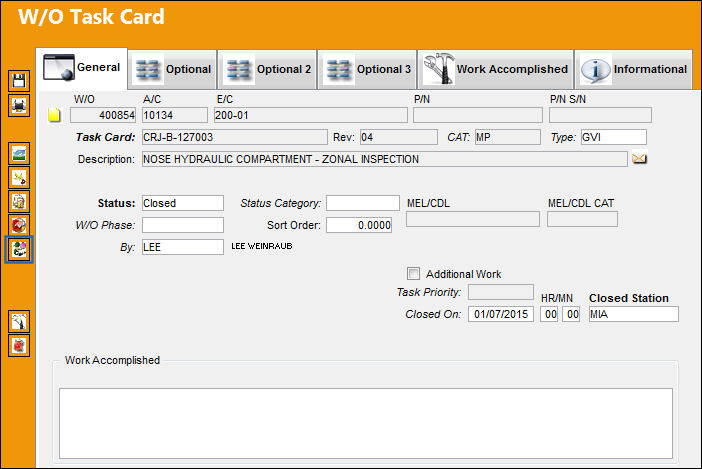
Task: Click the Rev field showing 04
Action: tap(398, 137)
